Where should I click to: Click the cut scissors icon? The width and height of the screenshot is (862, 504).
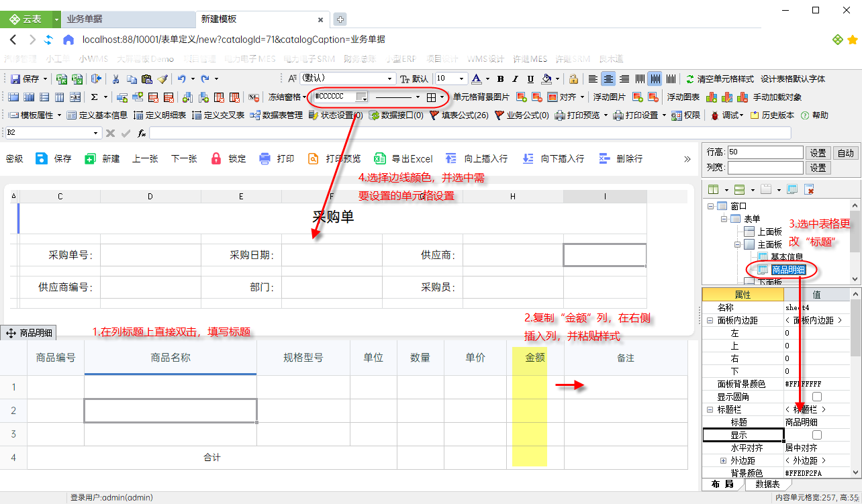point(116,79)
